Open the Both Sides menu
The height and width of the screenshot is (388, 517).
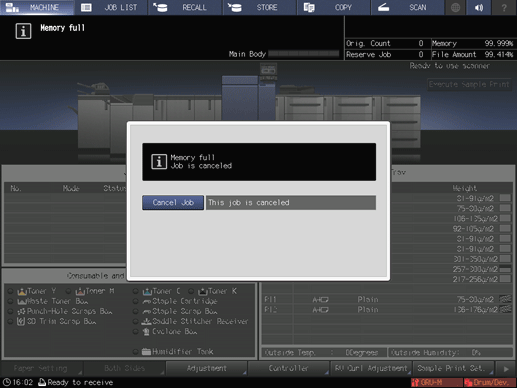pyautogui.click(x=124, y=369)
